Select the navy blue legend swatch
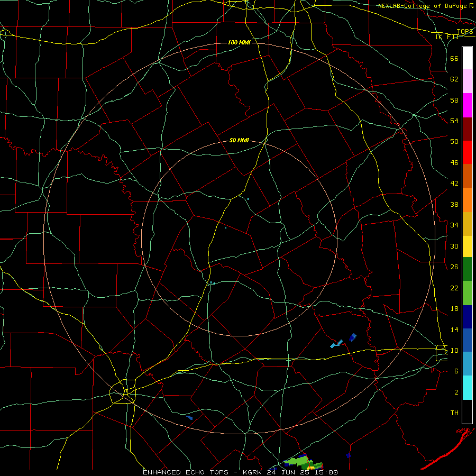476x476 pixels. point(467,317)
